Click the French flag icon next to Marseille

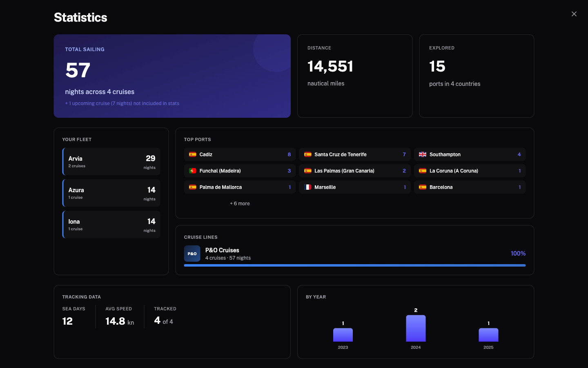coord(307,187)
